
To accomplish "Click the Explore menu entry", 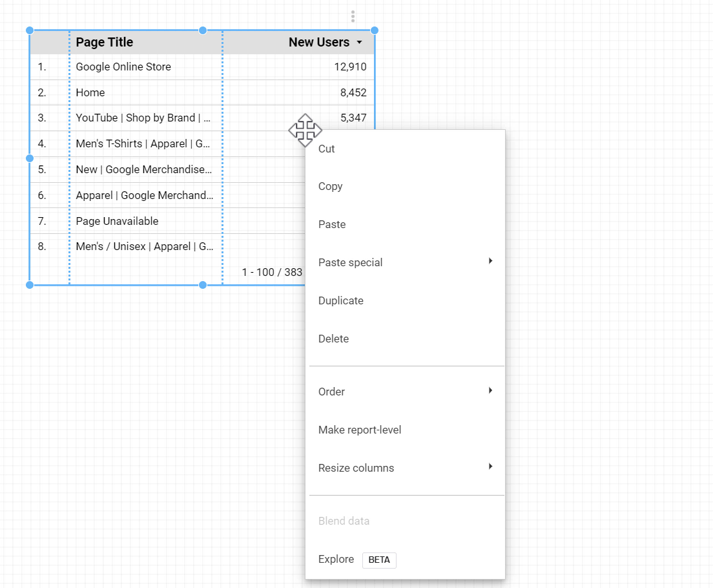I will [405, 560].
